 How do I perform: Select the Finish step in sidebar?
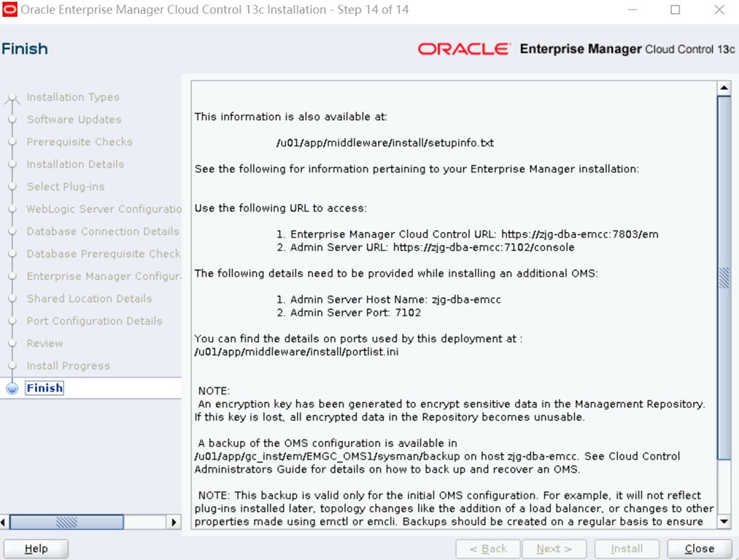45,388
